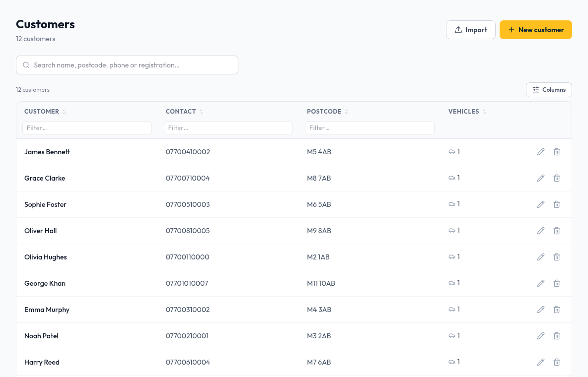
Task: Click postcode M4 3AB
Action: (x=319, y=310)
